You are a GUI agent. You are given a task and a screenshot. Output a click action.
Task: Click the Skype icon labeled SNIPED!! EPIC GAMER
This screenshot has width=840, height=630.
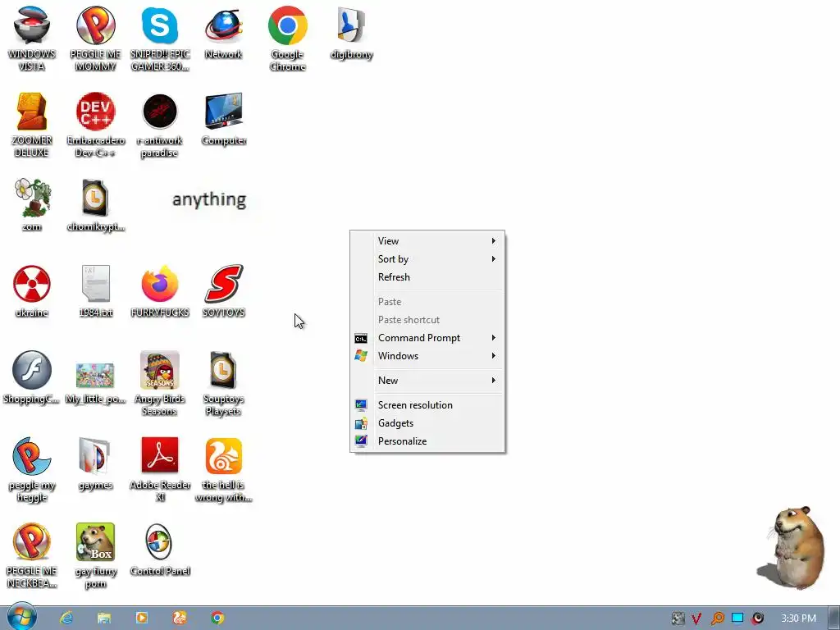pos(160,39)
